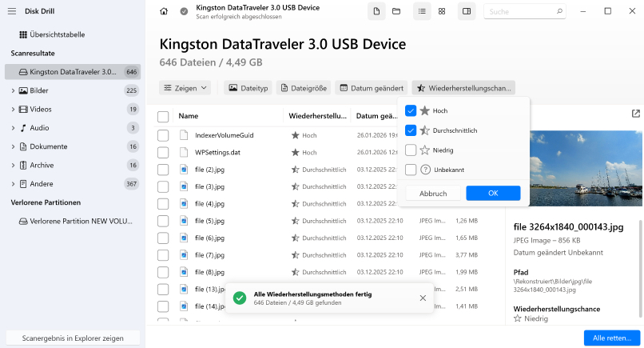Click the scan completed checkmark icon

pos(184,11)
